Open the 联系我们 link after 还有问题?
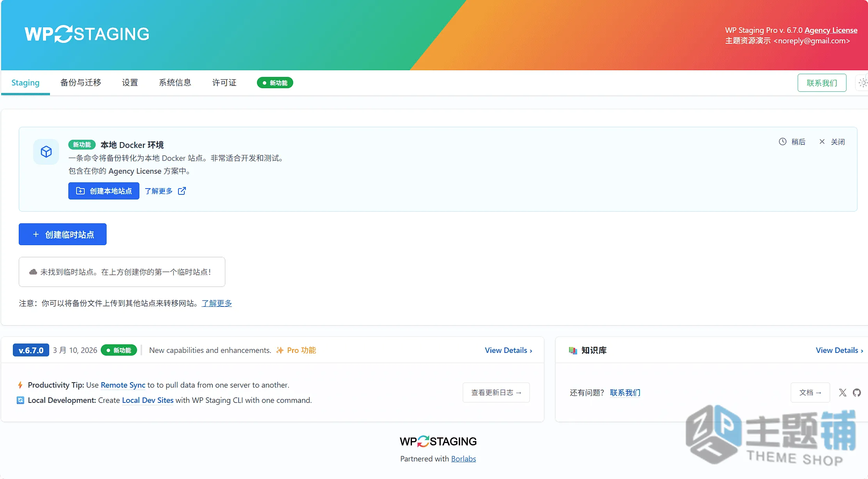This screenshot has width=868, height=479. (625, 392)
